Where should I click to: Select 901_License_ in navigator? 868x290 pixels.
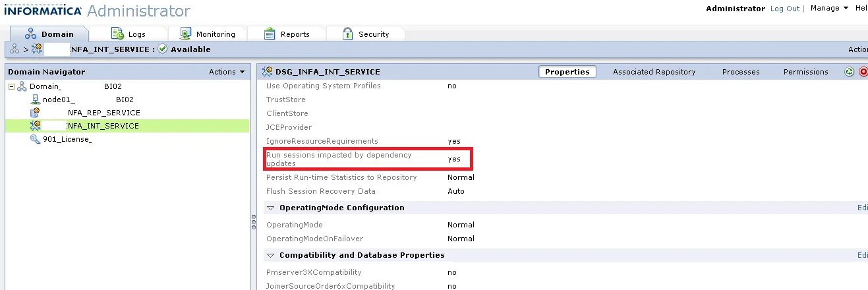(x=67, y=139)
